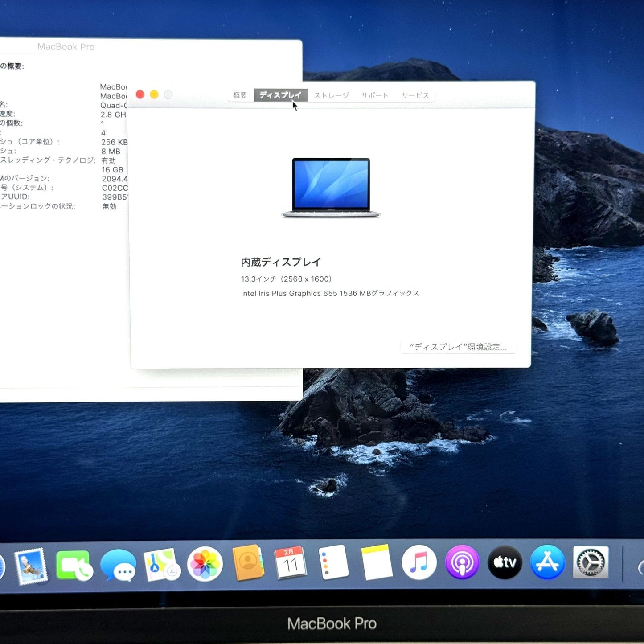644x644 pixels.
Task: Select the ディスプレイ tab
Action: [x=280, y=95]
